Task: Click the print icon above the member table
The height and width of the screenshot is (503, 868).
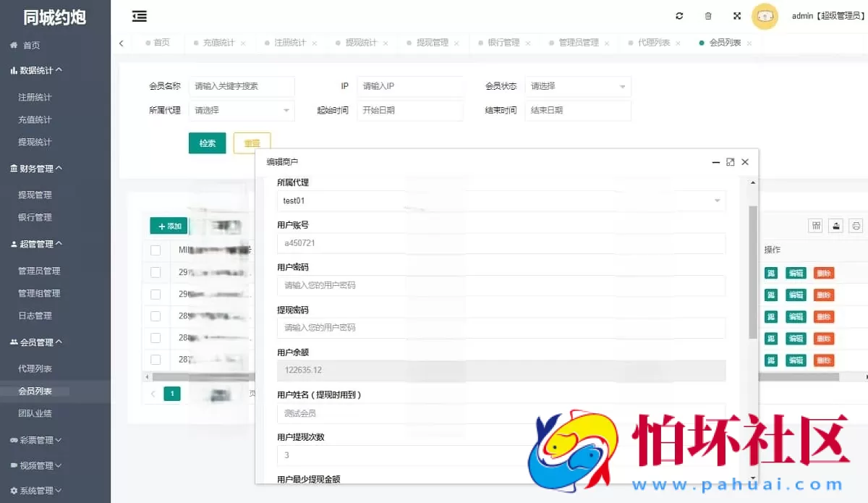Action: 856,225
